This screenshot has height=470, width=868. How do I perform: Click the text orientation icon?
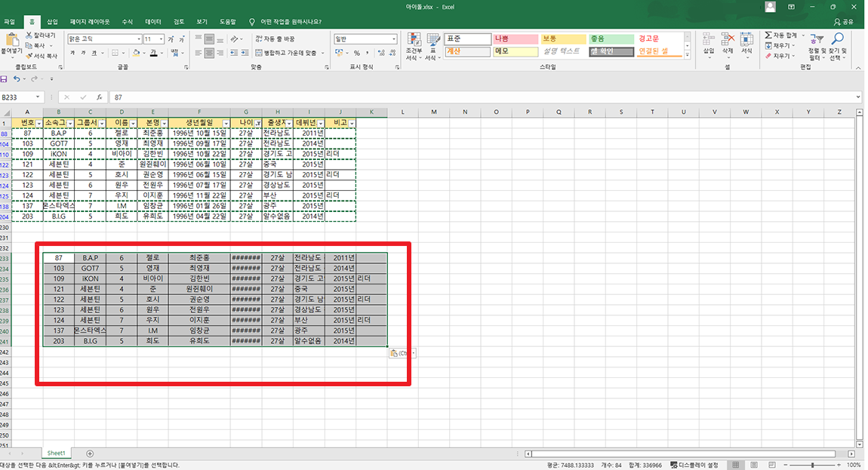(235, 38)
